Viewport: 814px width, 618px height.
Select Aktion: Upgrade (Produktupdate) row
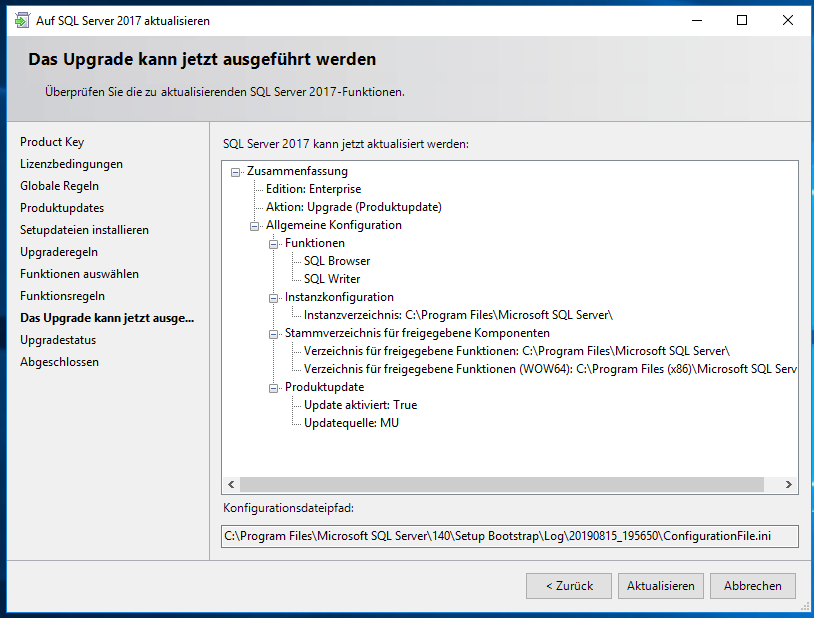click(354, 207)
